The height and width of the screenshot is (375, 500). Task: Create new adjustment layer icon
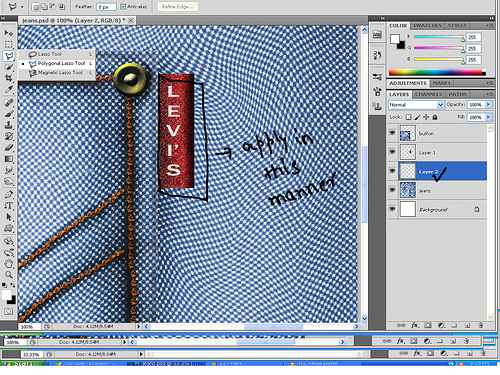pos(442,325)
